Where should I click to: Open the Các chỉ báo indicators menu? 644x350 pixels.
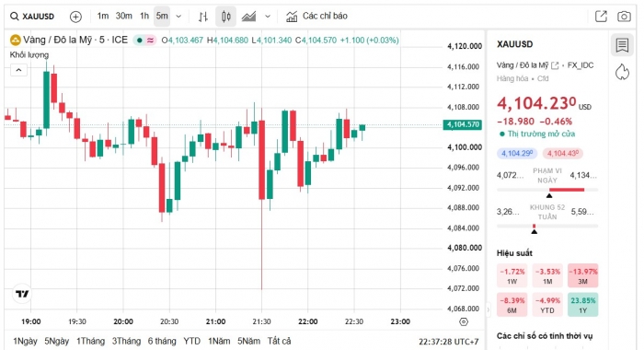(316, 16)
